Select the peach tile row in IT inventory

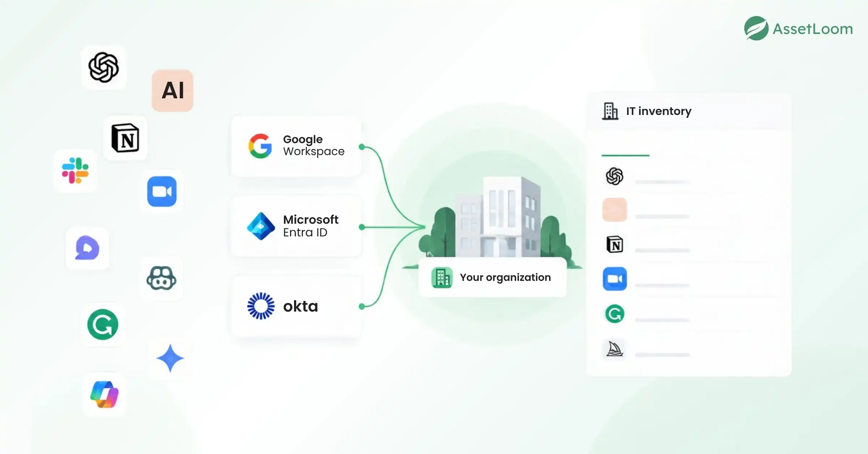pos(689,210)
